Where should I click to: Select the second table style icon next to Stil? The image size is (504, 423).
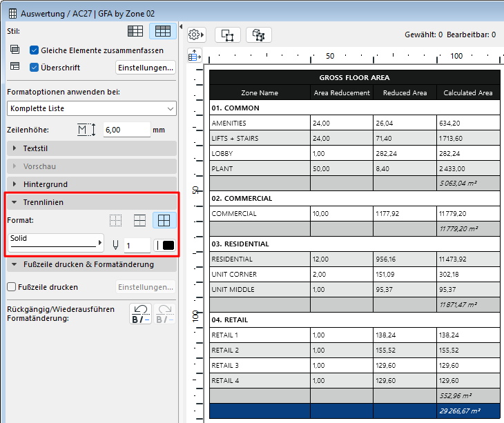tap(163, 31)
